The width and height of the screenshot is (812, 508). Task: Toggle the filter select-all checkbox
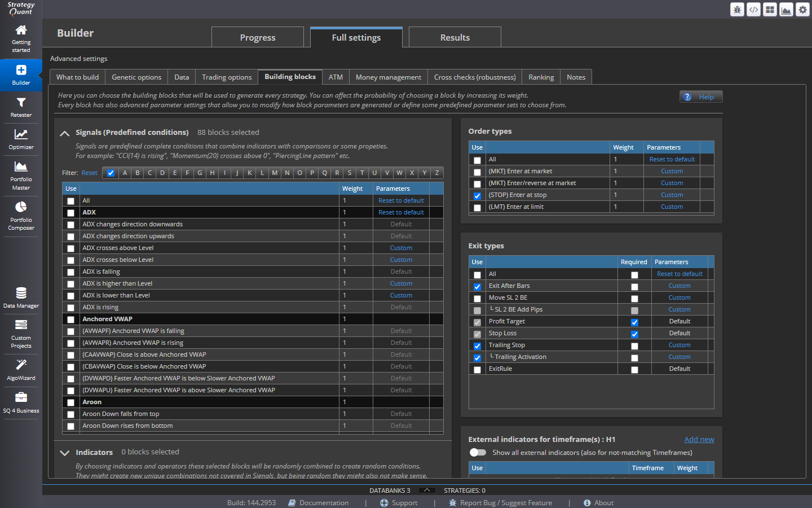[111, 173]
